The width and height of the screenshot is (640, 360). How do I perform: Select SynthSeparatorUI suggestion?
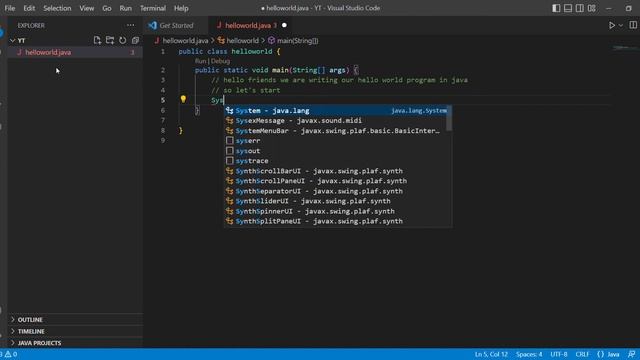tap(336, 191)
